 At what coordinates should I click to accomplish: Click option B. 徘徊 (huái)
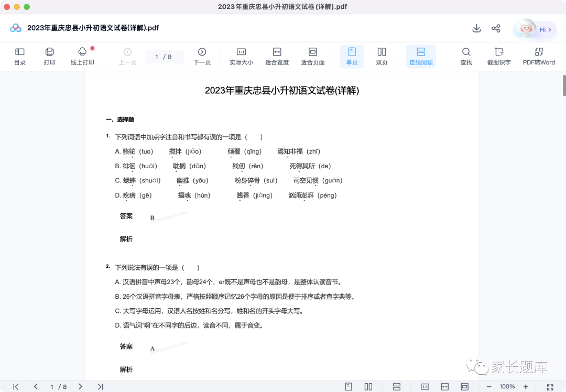[136, 166]
